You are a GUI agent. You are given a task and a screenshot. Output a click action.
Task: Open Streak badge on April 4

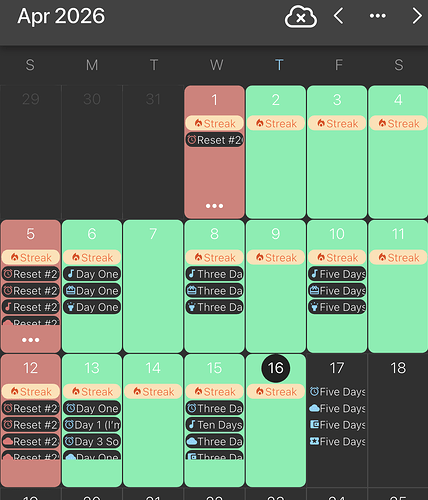pyautogui.click(x=398, y=123)
